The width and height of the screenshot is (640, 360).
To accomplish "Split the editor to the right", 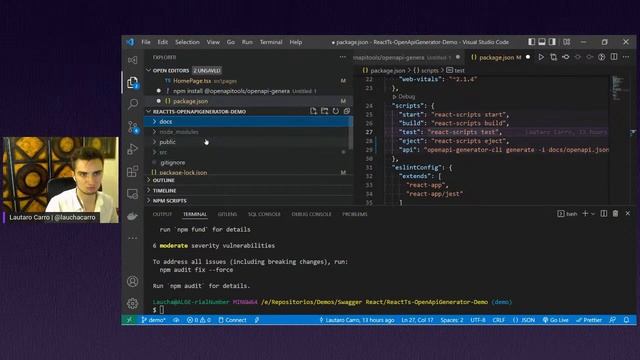I will (614, 57).
